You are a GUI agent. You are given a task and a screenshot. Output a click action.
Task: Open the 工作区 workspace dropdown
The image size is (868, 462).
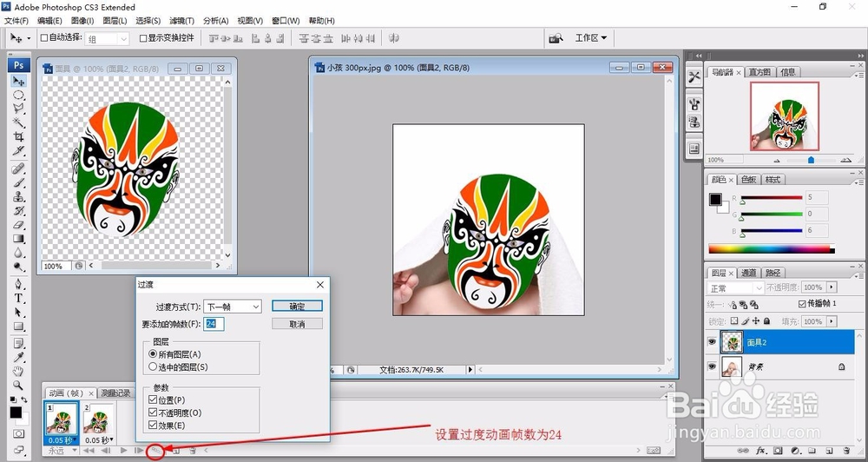pos(590,37)
